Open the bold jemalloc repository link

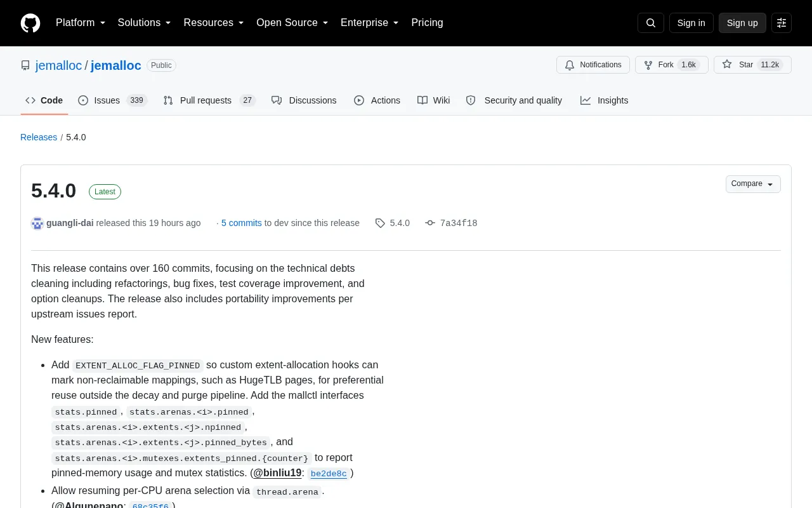click(x=116, y=65)
